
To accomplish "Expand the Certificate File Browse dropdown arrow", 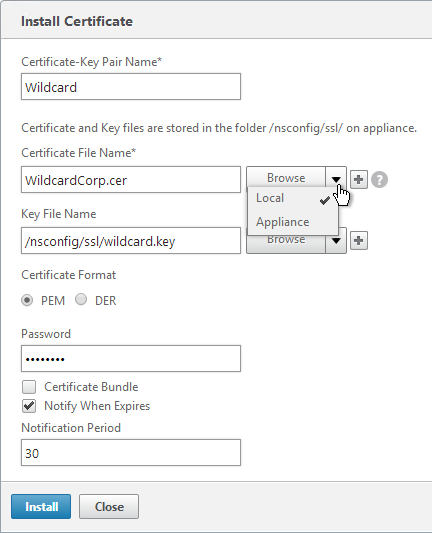I will click(x=336, y=179).
